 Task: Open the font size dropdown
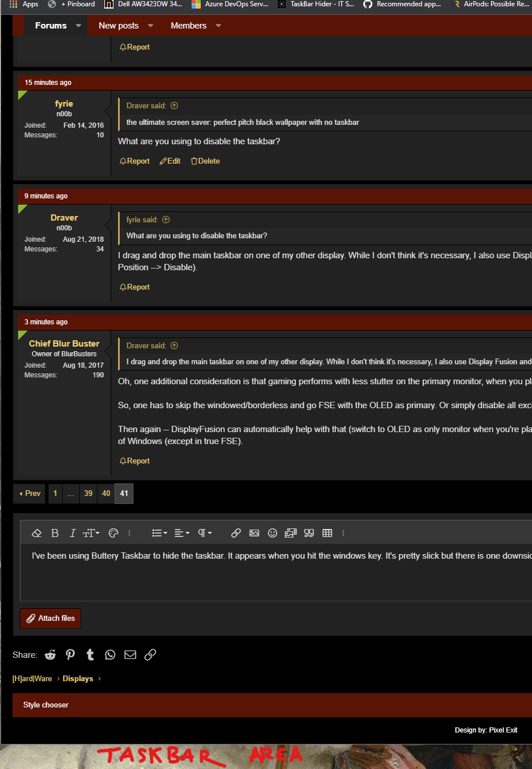(91, 533)
